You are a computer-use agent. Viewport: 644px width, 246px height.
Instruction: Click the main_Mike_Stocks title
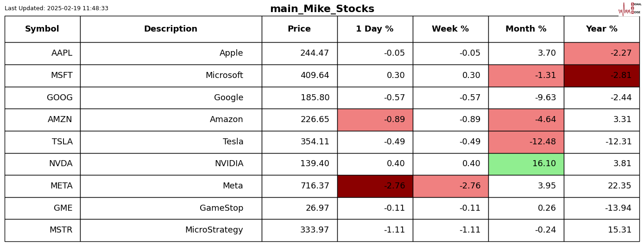click(322, 9)
